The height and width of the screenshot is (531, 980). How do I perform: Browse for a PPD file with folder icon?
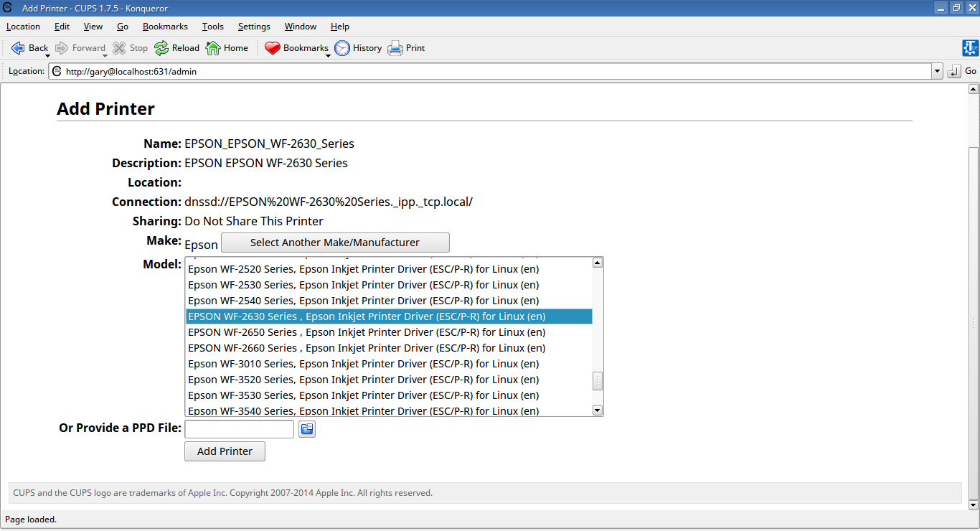pos(307,429)
